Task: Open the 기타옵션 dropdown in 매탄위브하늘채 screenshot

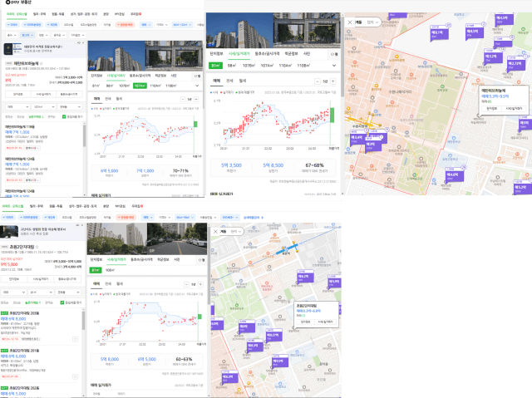Action: 77,35
